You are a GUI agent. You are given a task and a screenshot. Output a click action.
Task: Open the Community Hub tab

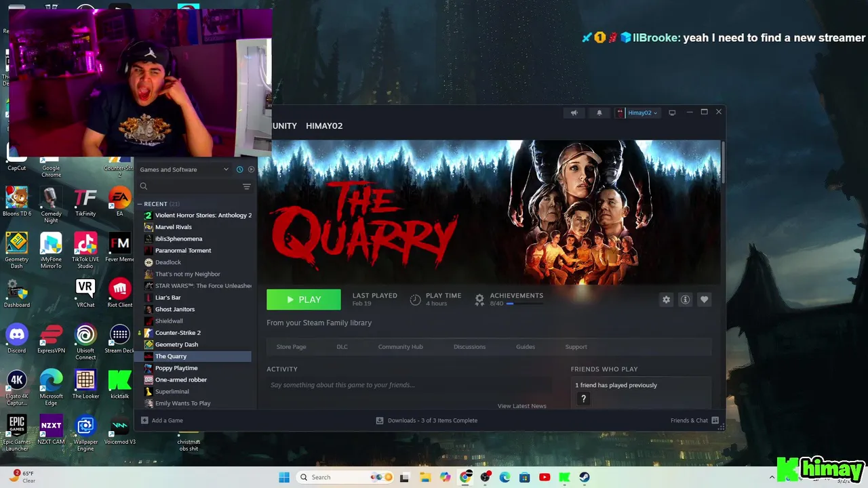(x=400, y=347)
